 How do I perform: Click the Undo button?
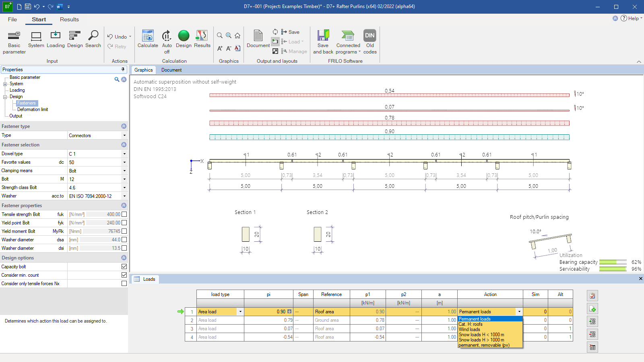point(117,37)
